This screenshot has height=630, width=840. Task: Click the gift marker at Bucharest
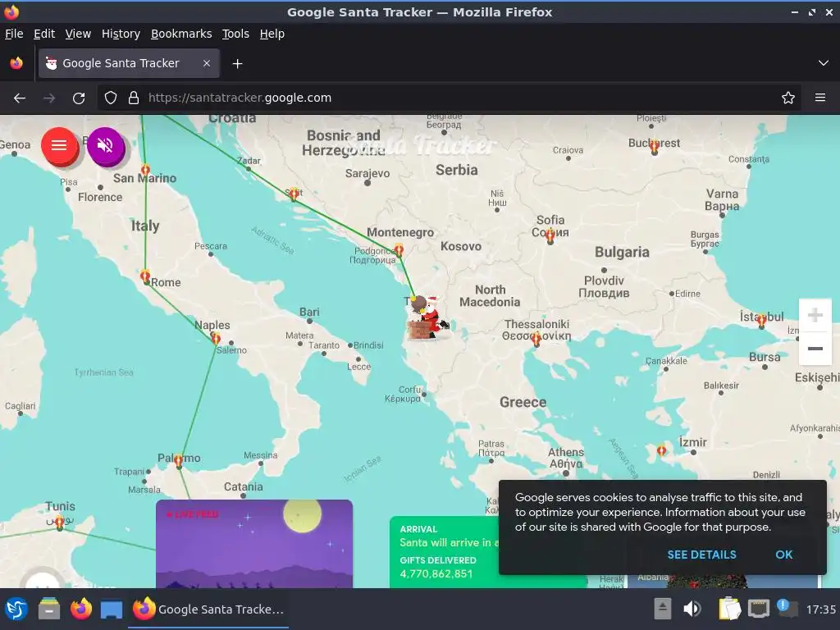[x=654, y=146]
